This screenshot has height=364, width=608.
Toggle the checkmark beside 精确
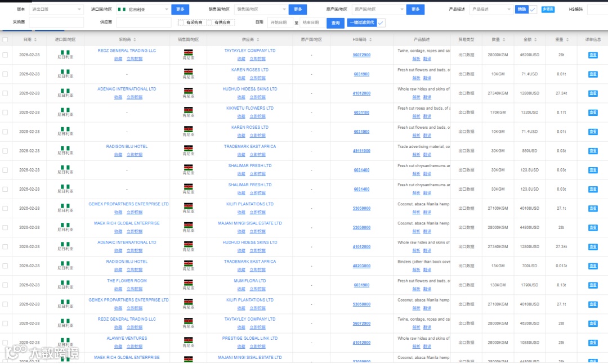click(533, 10)
